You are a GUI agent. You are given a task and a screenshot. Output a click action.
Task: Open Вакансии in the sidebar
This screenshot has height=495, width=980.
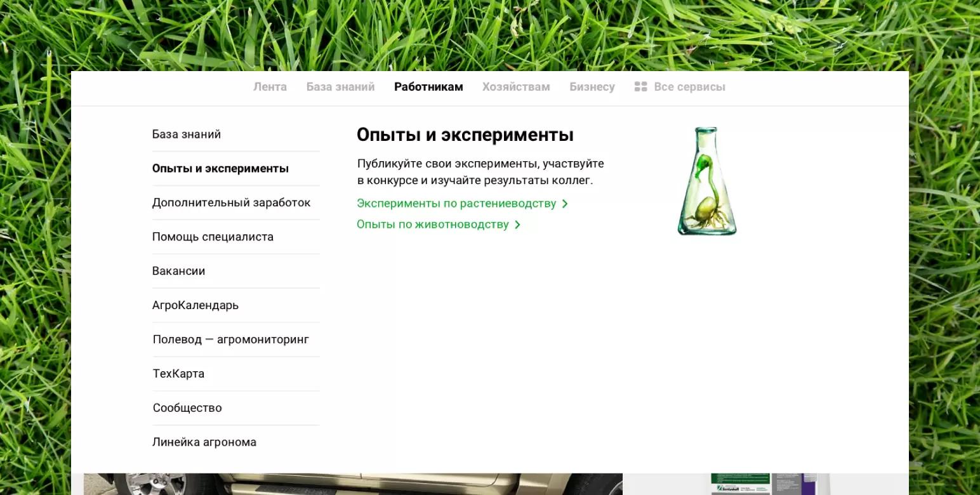pyautogui.click(x=178, y=272)
